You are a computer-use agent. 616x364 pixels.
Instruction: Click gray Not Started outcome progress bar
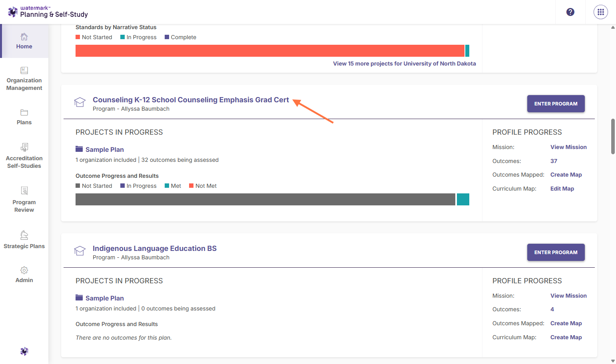(265, 199)
